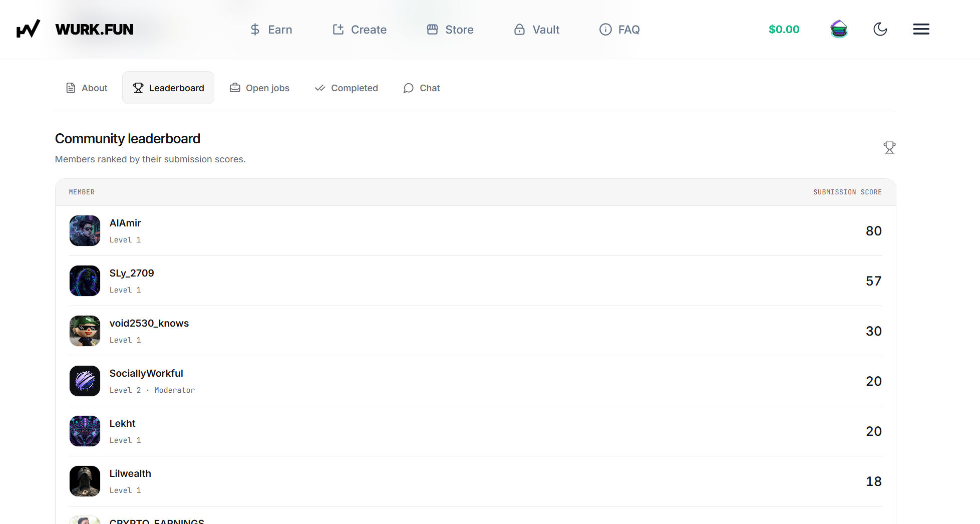
Task: Click the WURK.FUN site title
Action: 94,30
